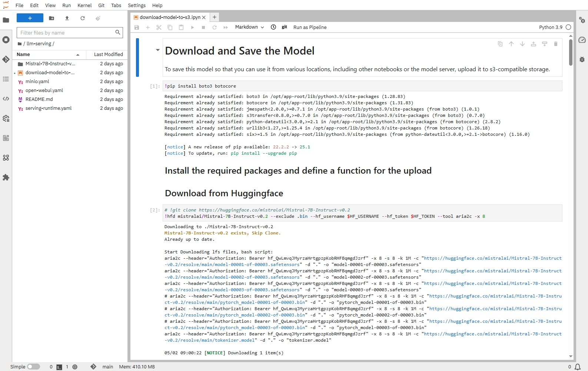Click the main branch in status bar

(x=108, y=367)
